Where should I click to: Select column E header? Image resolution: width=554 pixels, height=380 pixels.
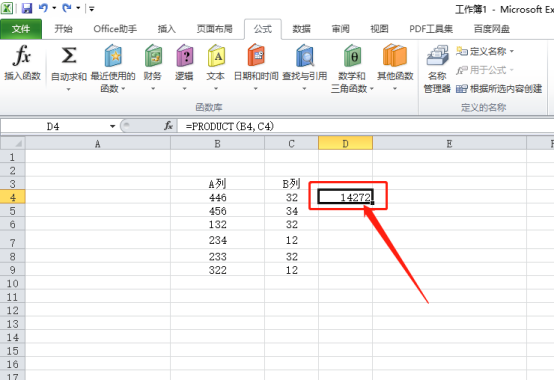coord(449,143)
